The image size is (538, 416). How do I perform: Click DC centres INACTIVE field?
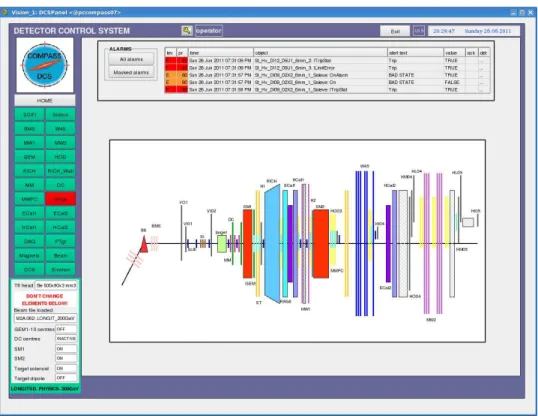coord(66,338)
